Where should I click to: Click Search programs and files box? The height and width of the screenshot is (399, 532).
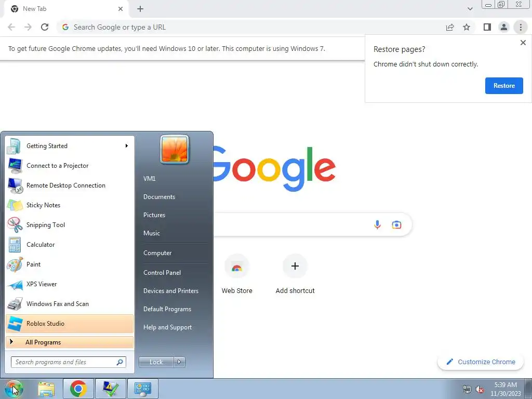[68, 362]
